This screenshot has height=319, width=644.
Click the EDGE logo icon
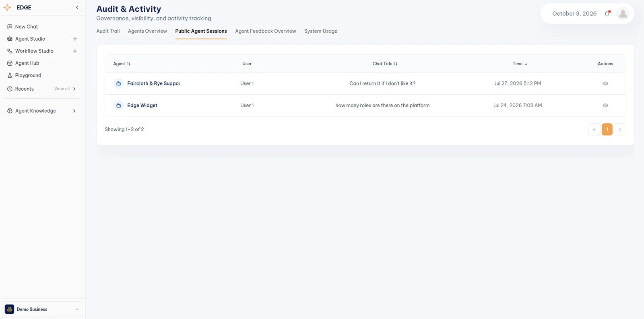(7, 8)
